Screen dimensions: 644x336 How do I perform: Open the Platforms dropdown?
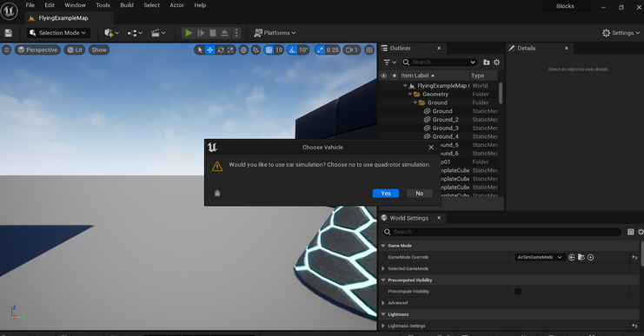275,33
